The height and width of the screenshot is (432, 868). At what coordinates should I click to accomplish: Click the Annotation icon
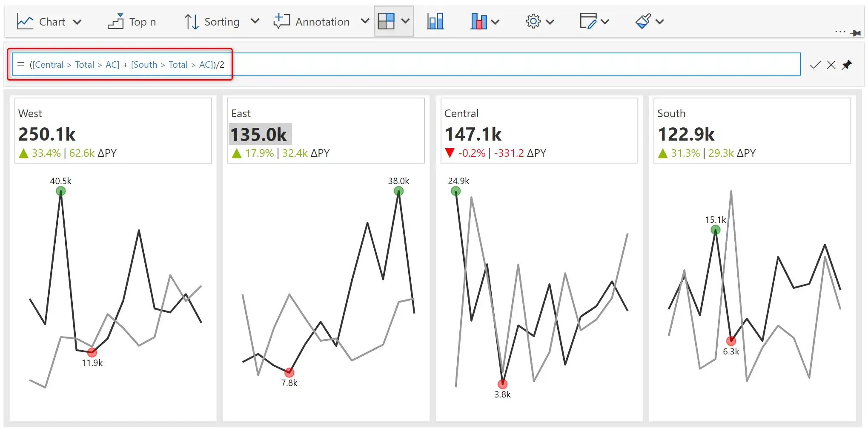pos(281,21)
